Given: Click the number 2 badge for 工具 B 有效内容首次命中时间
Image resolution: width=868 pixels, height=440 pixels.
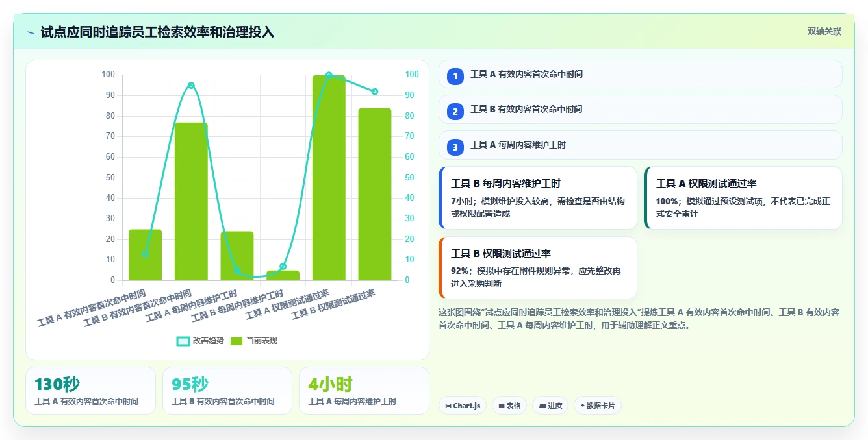Looking at the screenshot, I should (455, 111).
